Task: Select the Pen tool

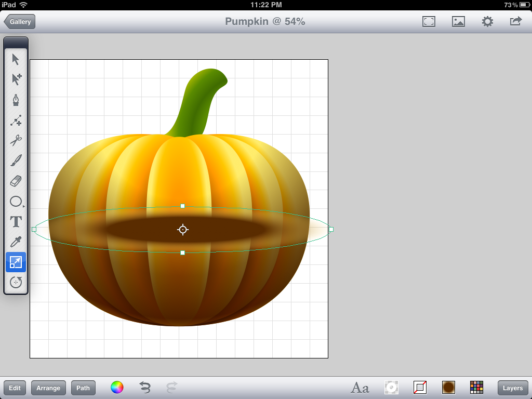Action: 16,100
